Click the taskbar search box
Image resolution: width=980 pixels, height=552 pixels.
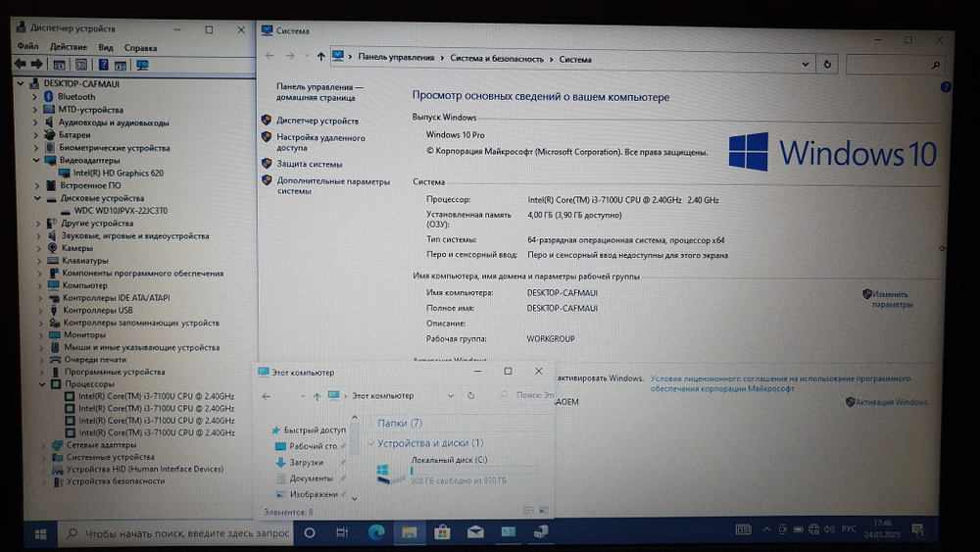177,533
